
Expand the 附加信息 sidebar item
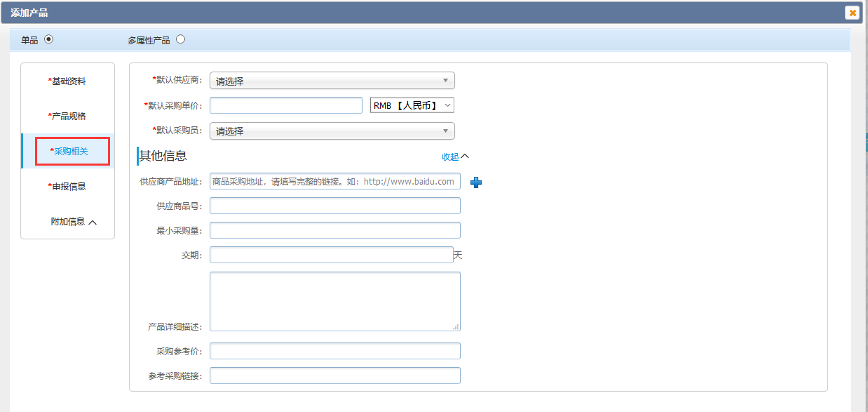(73, 222)
